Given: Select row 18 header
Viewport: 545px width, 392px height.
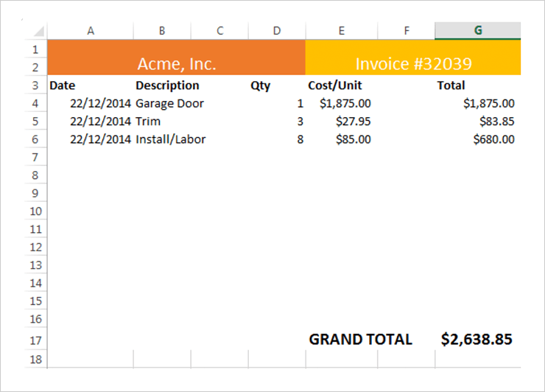Looking at the screenshot, I should 35,359.
